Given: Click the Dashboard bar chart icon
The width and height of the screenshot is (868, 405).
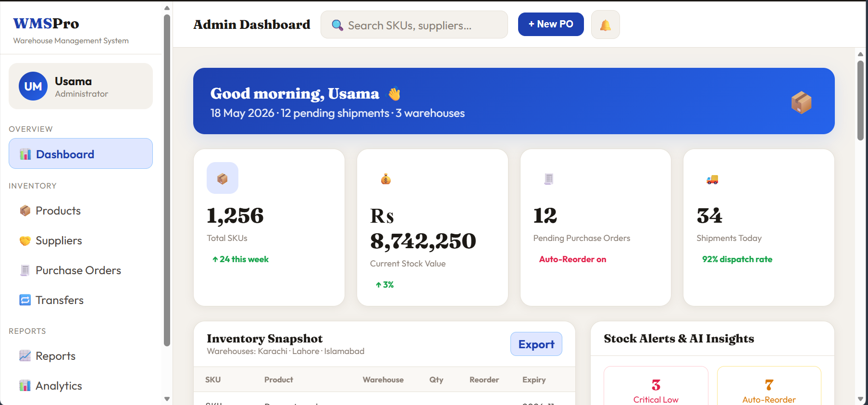Looking at the screenshot, I should coord(25,154).
